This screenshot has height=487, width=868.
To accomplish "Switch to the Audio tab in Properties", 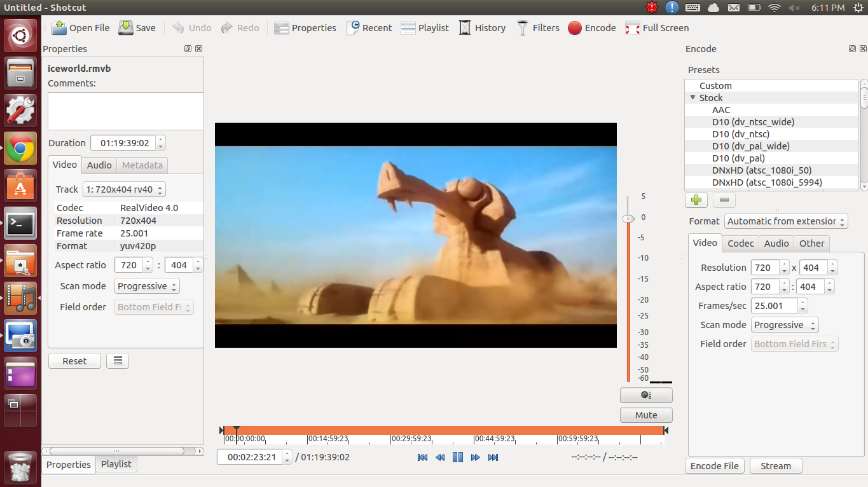I will click(x=99, y=165).
